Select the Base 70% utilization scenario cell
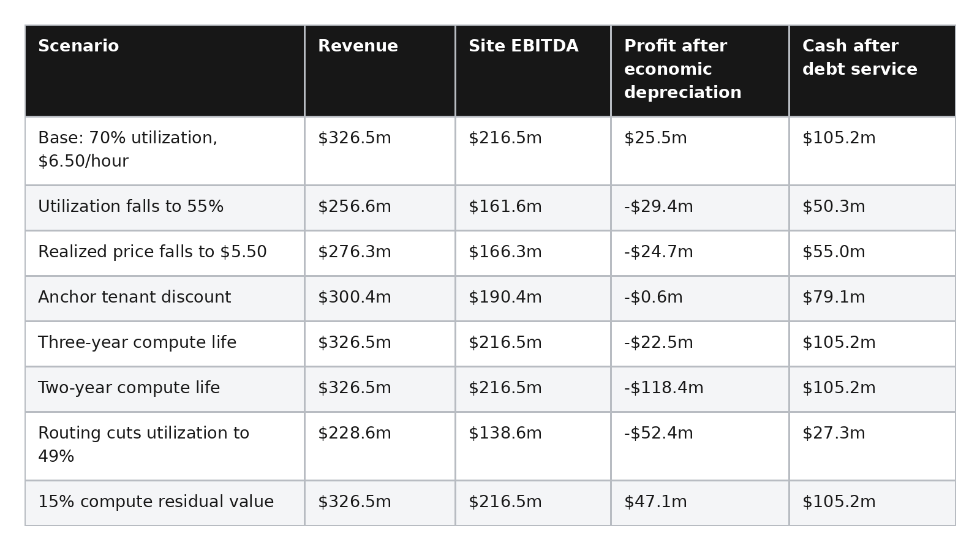This screenshot has height=550, width=980. [x=165, y=151]
